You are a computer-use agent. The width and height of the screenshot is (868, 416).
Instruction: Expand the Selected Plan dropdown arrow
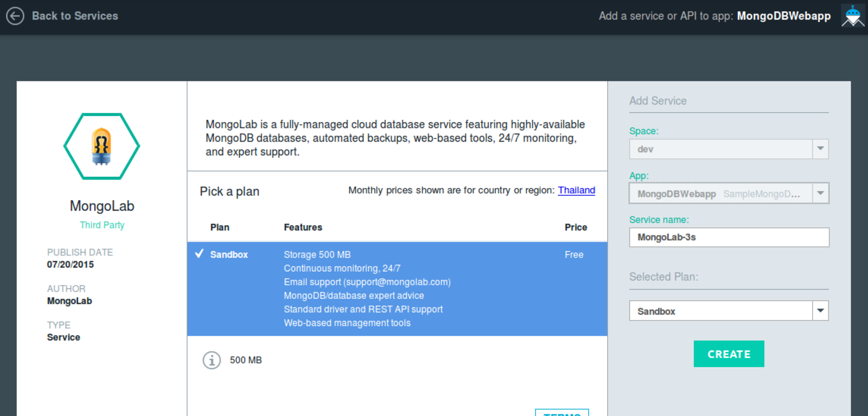(x=820, y=311)
